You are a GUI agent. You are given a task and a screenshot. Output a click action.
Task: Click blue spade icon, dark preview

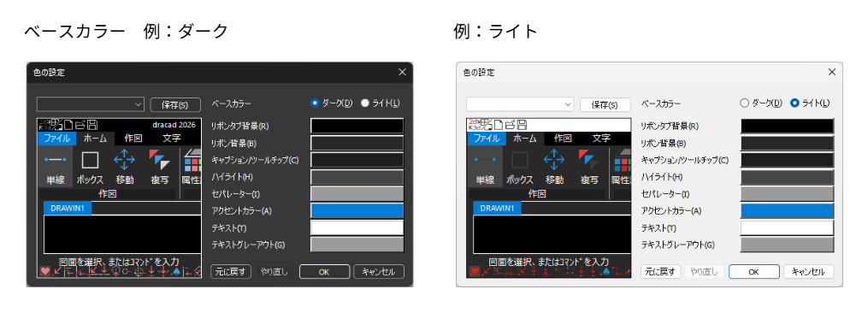click(x=177, y=271)
